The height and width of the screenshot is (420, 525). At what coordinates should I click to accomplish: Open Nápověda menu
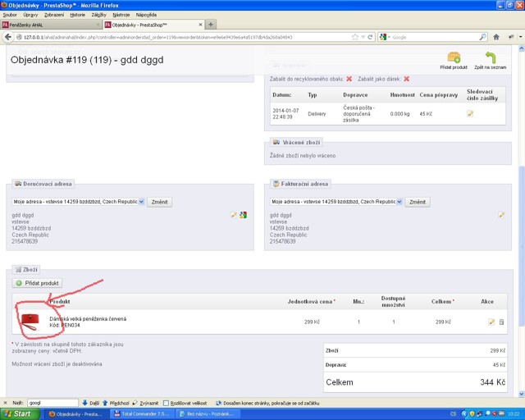[146, 15]
